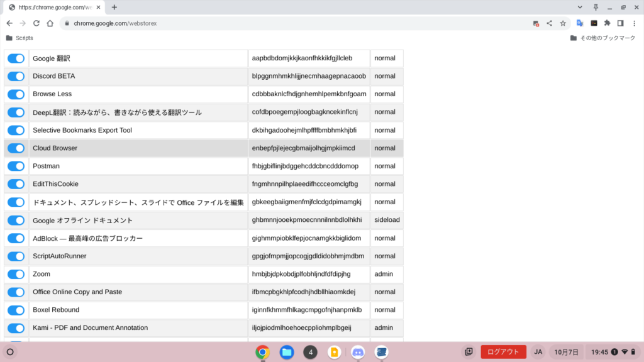Open the Scripts bookmark folder
The height and width of the screenshot is (362, 644).
tap(19, 38)
